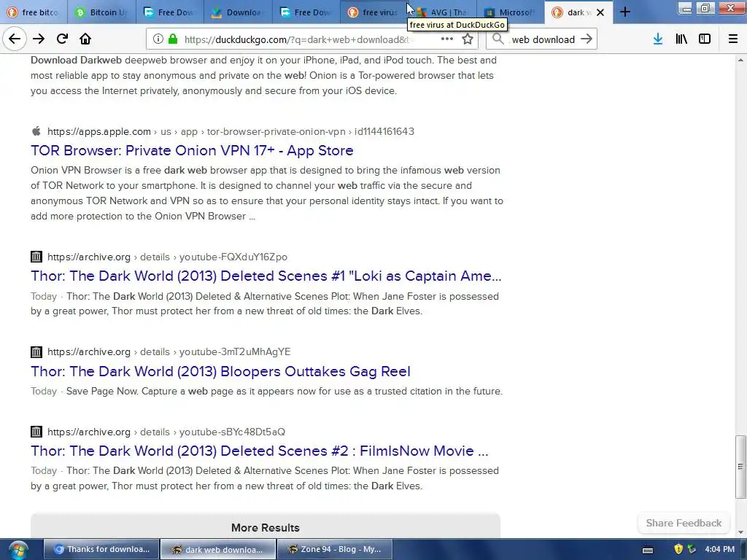Switch to the Download tab
747x560 pixels.
(x=239, y=12)
